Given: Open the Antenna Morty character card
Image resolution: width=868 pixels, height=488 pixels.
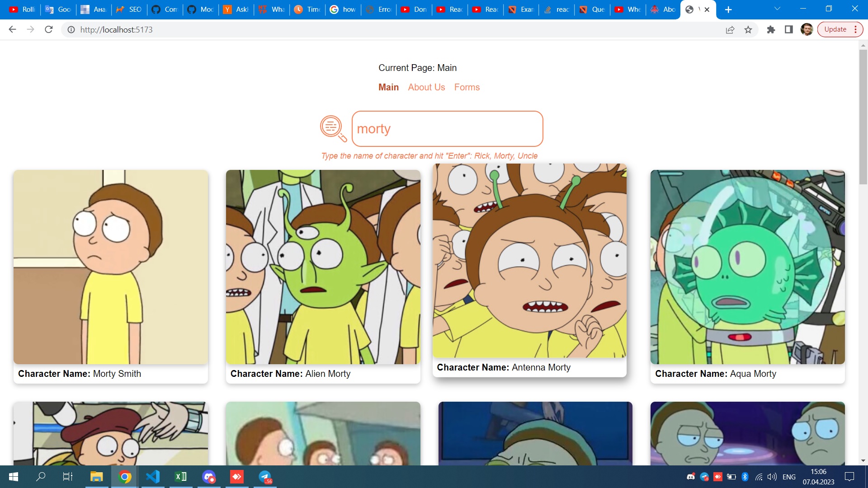Looking at the screenshot, I should tap(529, 270).
